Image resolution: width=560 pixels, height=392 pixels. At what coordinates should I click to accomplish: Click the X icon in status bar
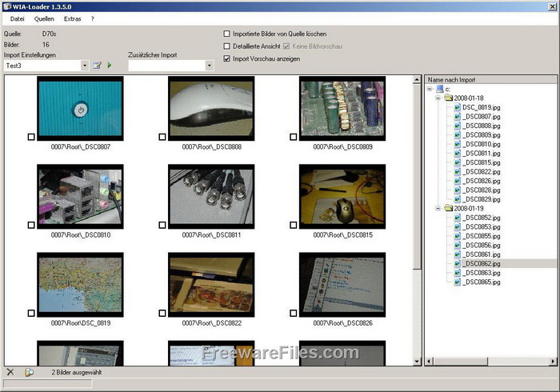[10, 372]
